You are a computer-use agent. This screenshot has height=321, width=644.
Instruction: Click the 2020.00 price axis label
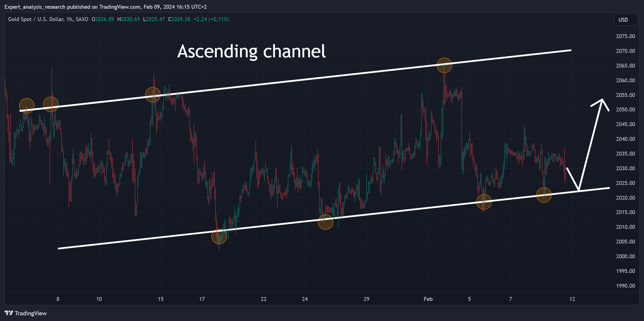[x=625, y=198]
